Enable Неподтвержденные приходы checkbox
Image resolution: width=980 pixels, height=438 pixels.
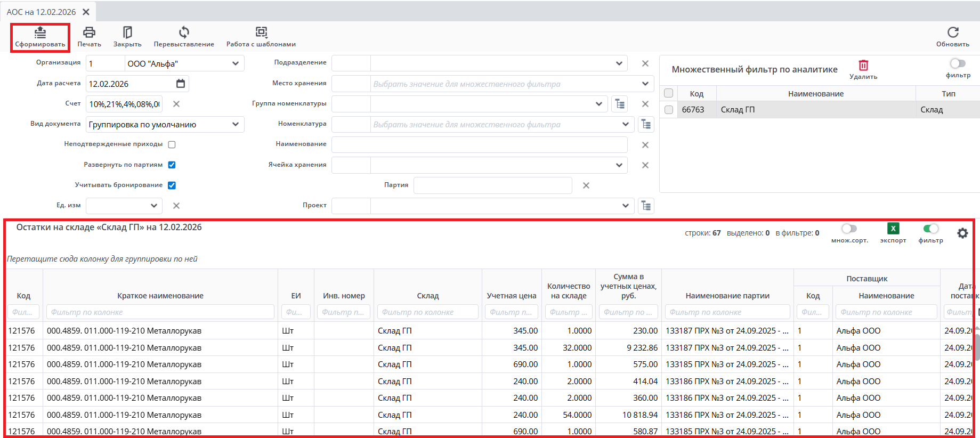pyautogui.click(x=172, y=144)
